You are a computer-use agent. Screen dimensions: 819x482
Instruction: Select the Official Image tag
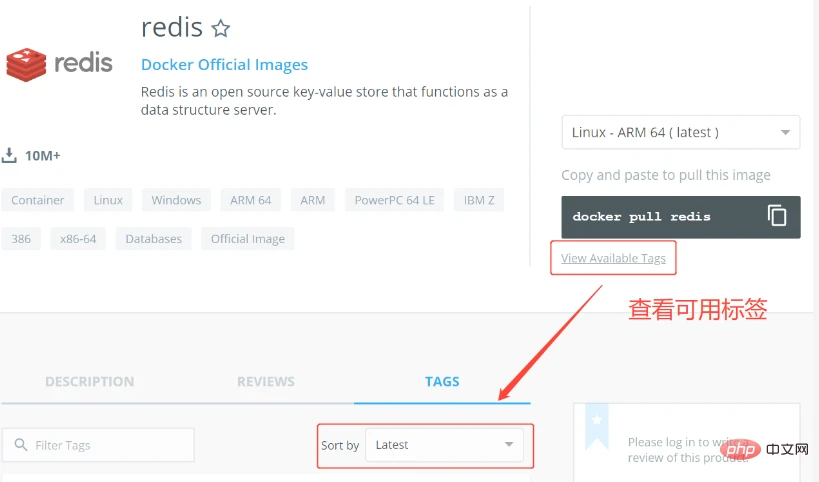[x=248, y=239]
